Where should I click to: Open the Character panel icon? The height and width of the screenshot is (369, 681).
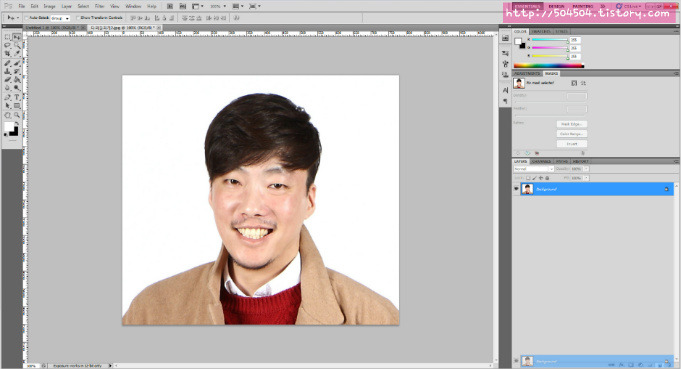[x=505, y=90]
